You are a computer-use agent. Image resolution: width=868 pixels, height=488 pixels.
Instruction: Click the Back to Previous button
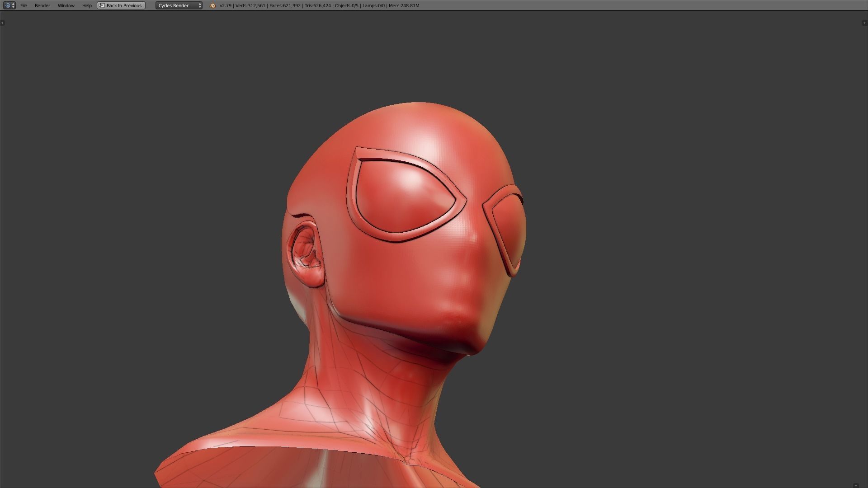point(121,5)
